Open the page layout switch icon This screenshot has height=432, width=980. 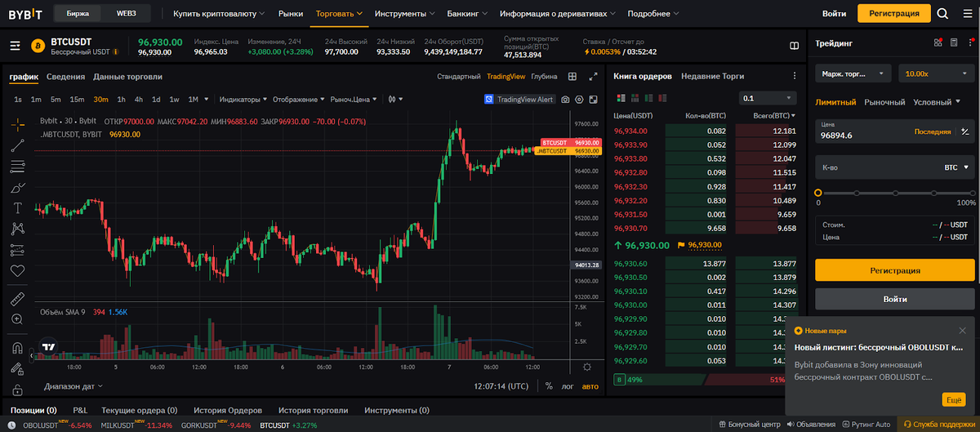point(795,46)
